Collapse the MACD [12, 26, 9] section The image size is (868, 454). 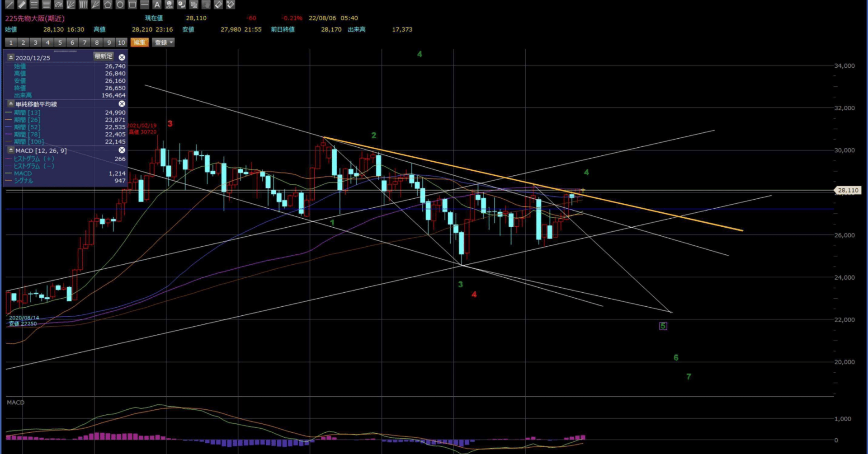point(11,150)
